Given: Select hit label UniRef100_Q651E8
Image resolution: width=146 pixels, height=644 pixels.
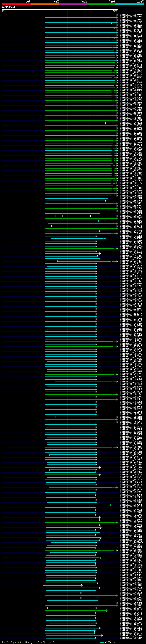Looking at the screenshot, I should [131, 42].
